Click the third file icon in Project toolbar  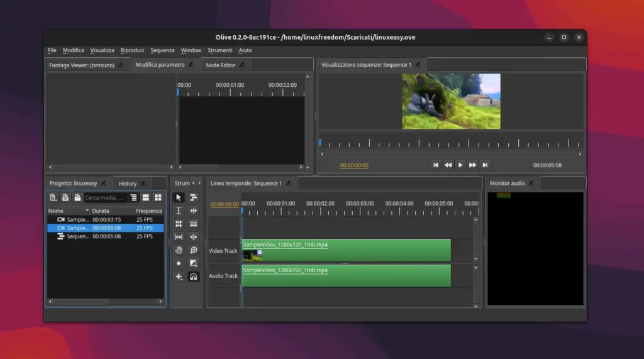click(x=77, y=197)
